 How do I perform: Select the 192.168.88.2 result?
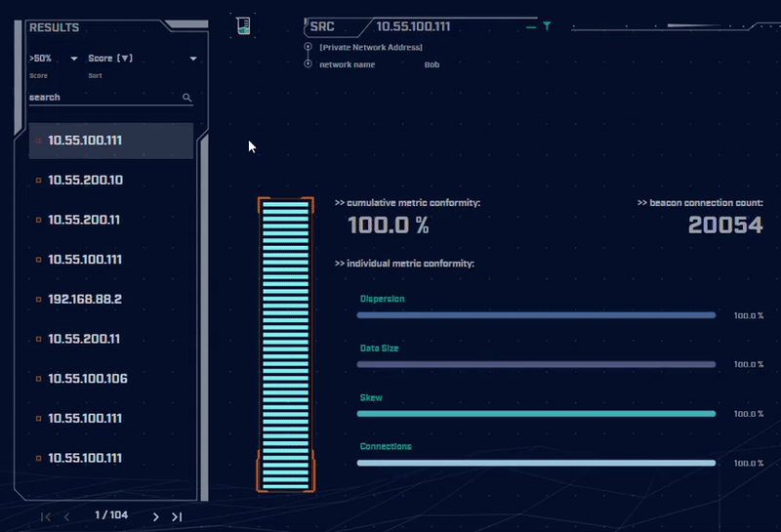pos(111,300)
